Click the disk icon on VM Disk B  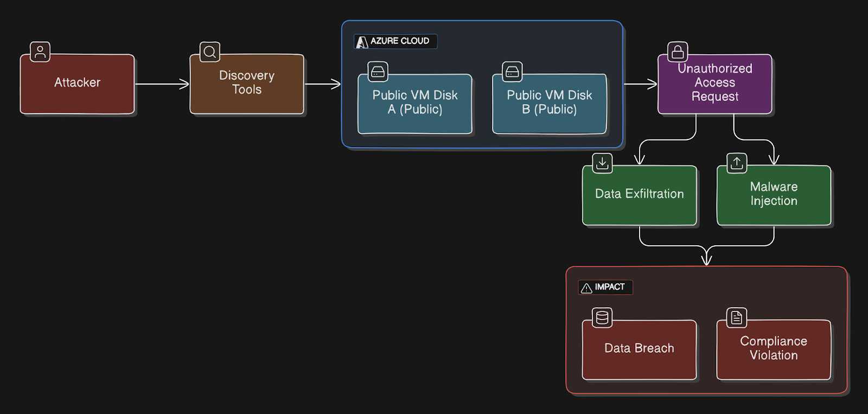512,72
